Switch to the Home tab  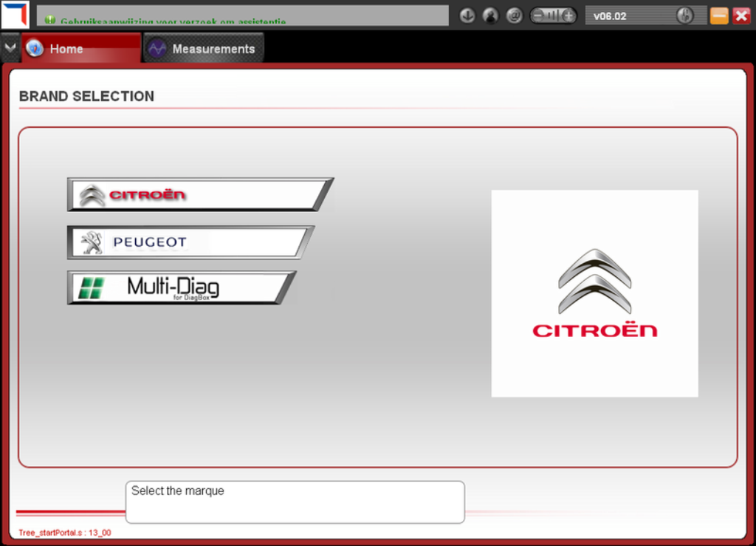[81, 48]
